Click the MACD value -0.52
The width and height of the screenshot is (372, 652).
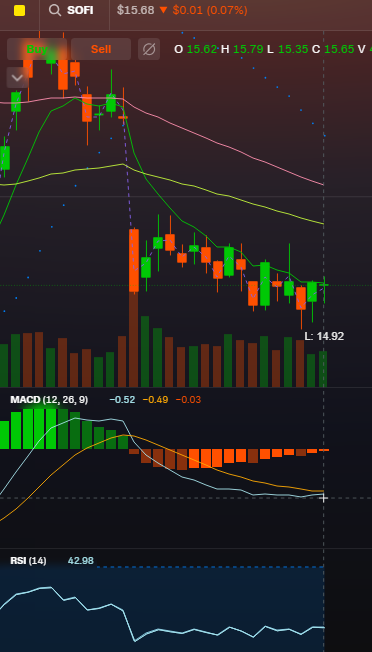(122, 400)
